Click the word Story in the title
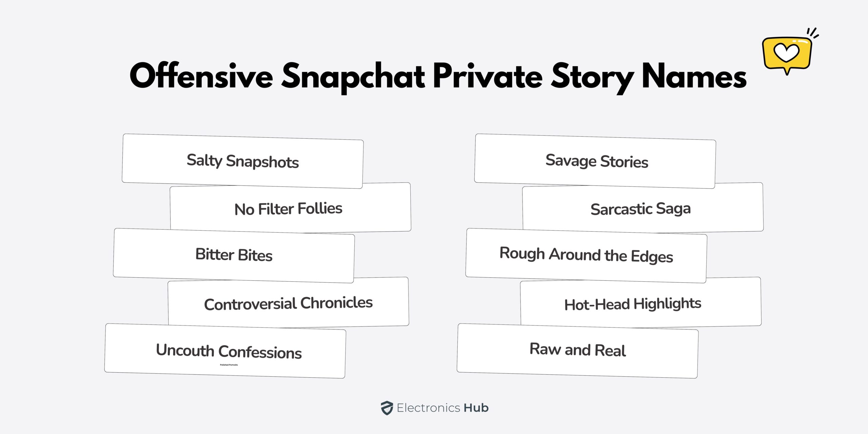Viewport: 868px width, 434px height. (592, 77)
